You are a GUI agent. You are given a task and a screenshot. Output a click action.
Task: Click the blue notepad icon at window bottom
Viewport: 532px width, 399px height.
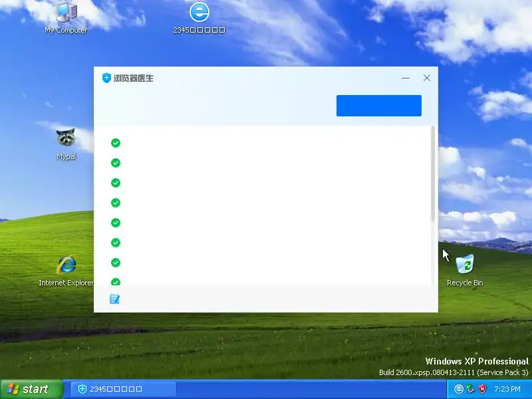click(114, 299)
